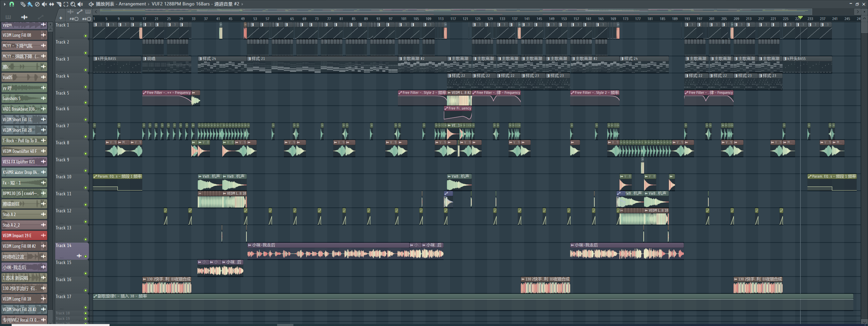This screenshot has height=326, width=868.
Task: Select the Slip edit tool
Action: pyautogui.click(x=52, y=4)
